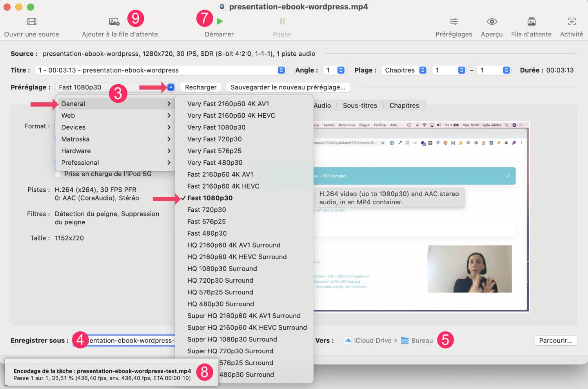The height and width of the screenshot is (389, 588).
Task: Click the Pause toolbar icon
Action: [x=282, y=21]
